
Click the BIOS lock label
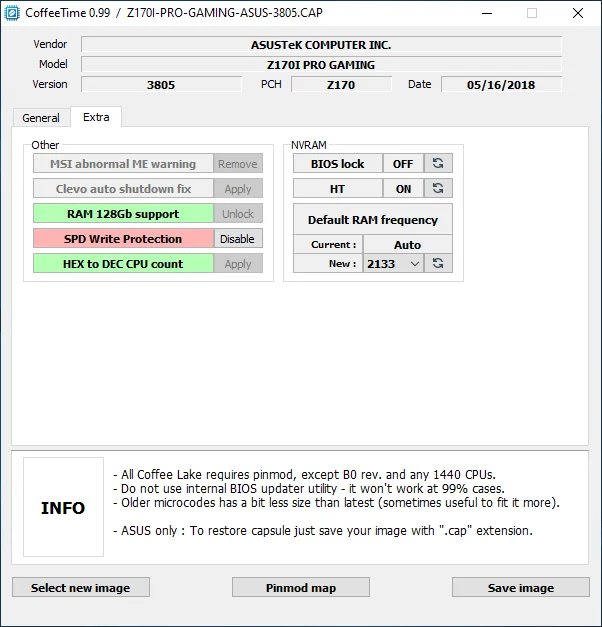(338, 163)
